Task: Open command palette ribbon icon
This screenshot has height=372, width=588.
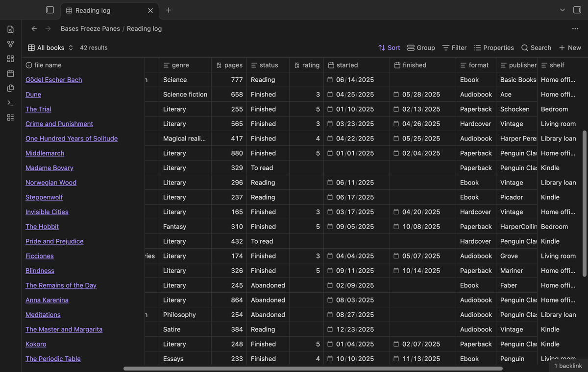Action: 11,103
